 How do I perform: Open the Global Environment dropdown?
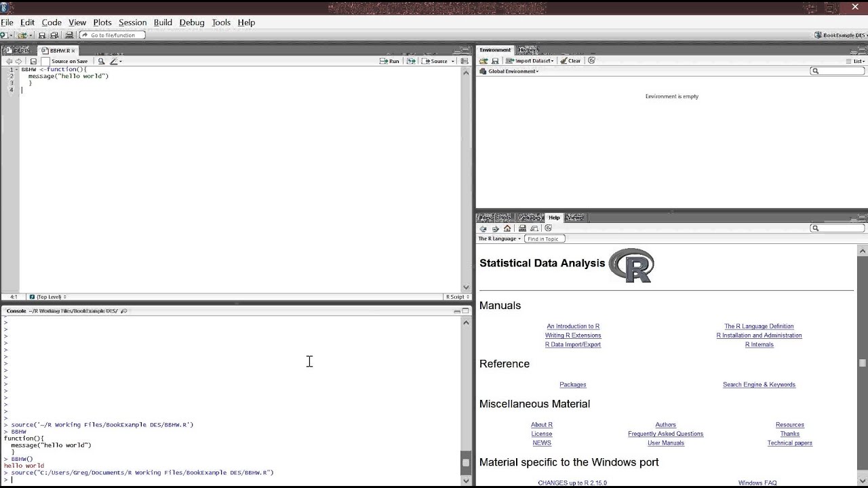point(509,71)
